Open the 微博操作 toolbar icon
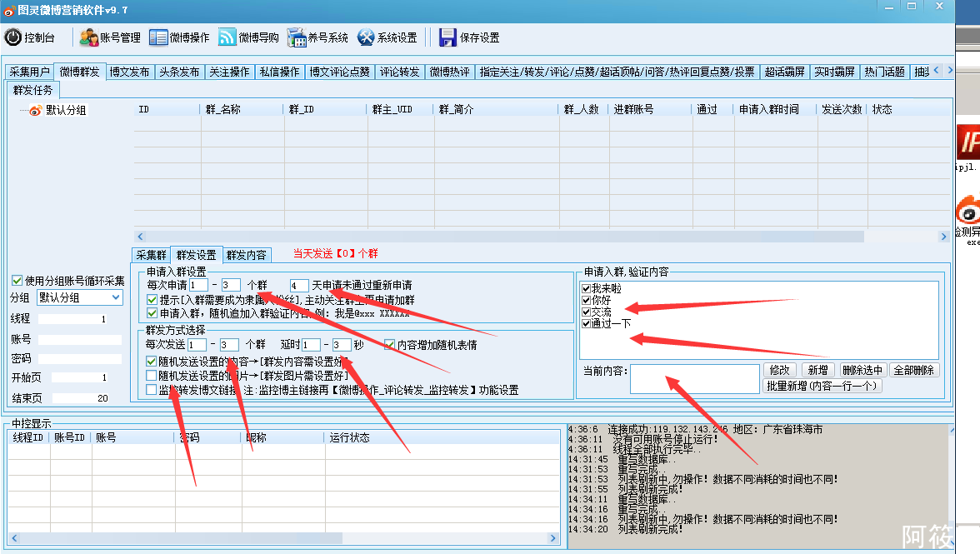This screenshot has height=554, width=980. pyautogui.click(x=158, y=37)
